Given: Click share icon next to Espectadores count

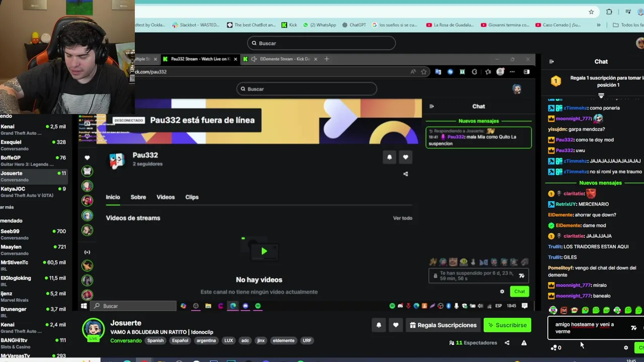Looking at the screenshot, I should pyautogui.click(x=507, y=343).
